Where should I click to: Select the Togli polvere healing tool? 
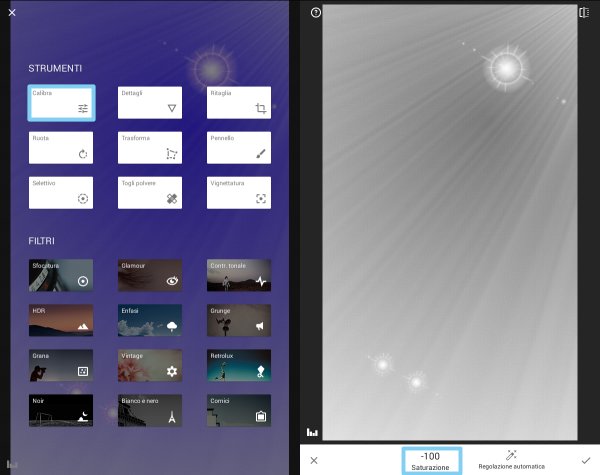[150, 192]
